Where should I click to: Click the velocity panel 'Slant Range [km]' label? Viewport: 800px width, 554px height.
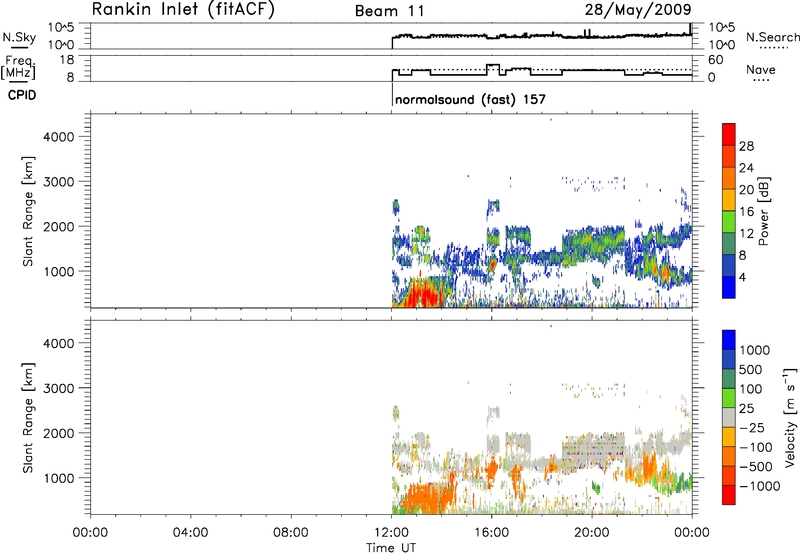click(28, 418)
